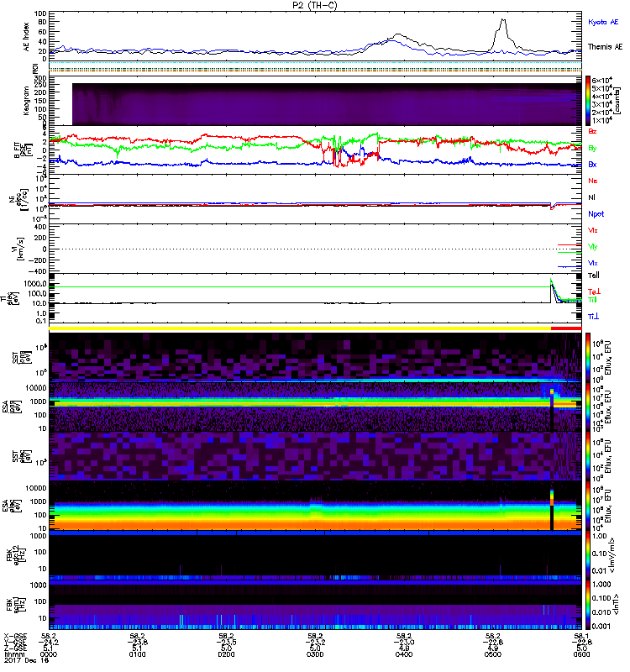Select the blue "Ti⊥" temperature legend label
Image resolution: width=630 pixels, height=672 pixels.
pyautogui.click(x=593, y=317)
